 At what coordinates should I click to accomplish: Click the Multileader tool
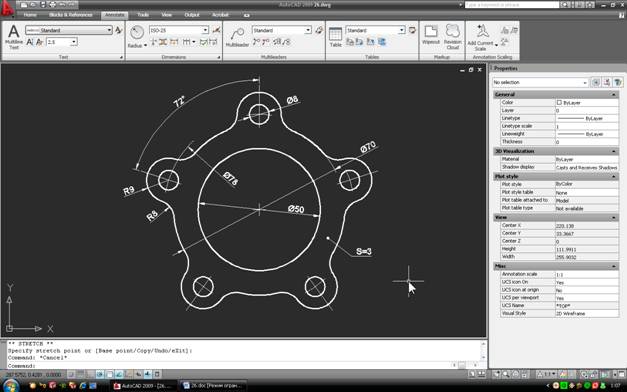point(237,37)
